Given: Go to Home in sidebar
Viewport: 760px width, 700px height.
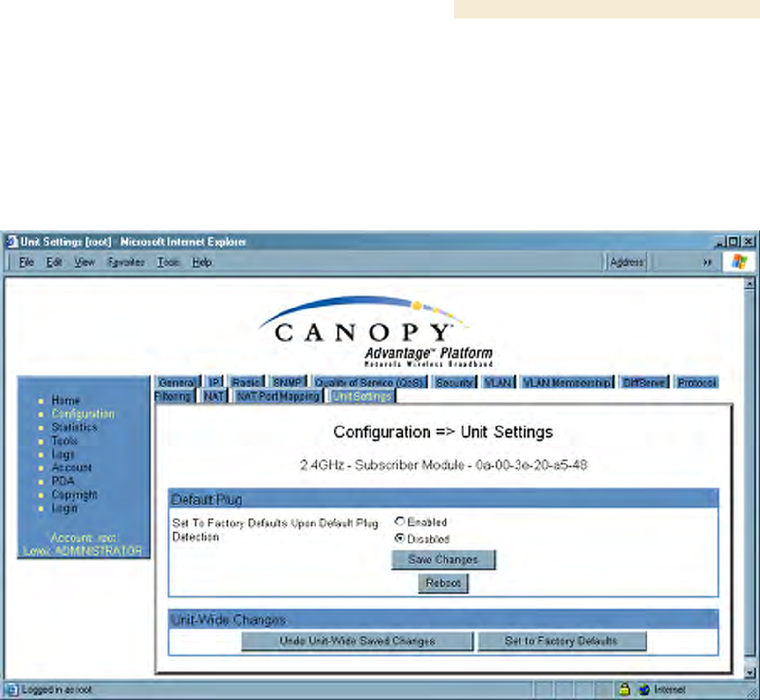Looking at the screenshot, I should 65,400.
